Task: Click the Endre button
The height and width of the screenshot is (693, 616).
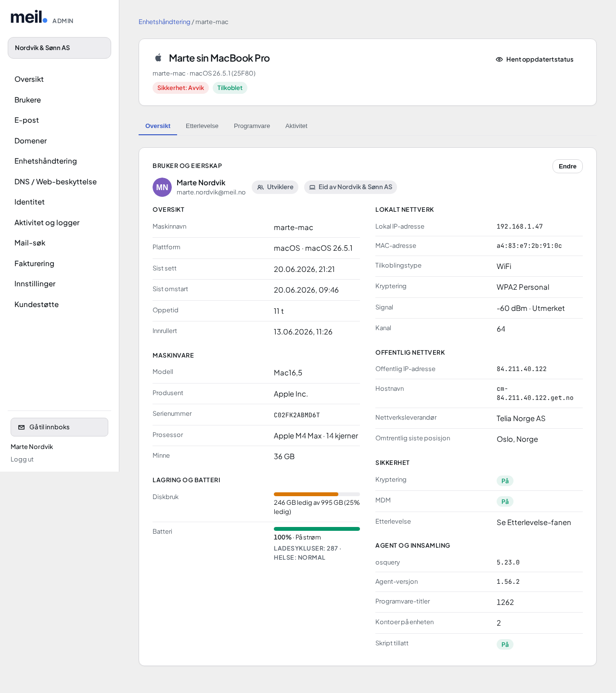Action: pos(567,167)
